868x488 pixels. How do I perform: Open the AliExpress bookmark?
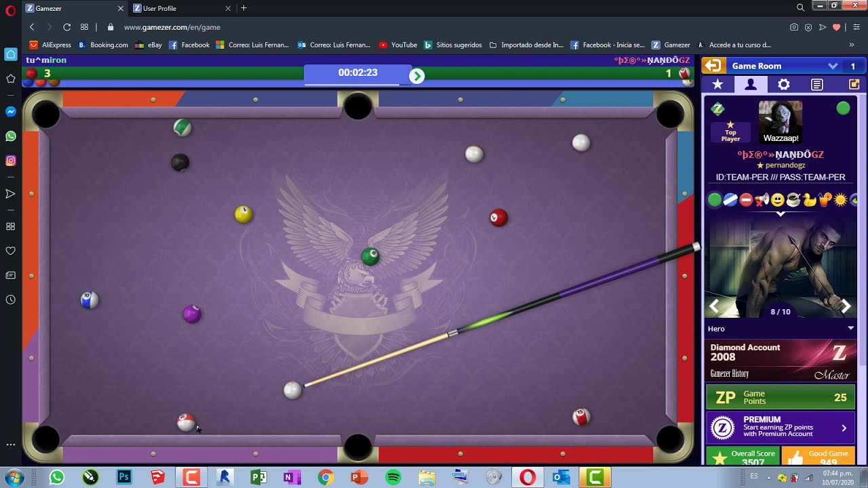(x=50, y=45)
